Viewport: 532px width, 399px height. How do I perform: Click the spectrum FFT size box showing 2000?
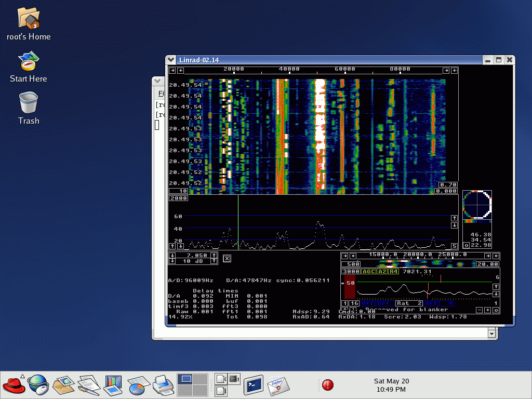point(179,198)
